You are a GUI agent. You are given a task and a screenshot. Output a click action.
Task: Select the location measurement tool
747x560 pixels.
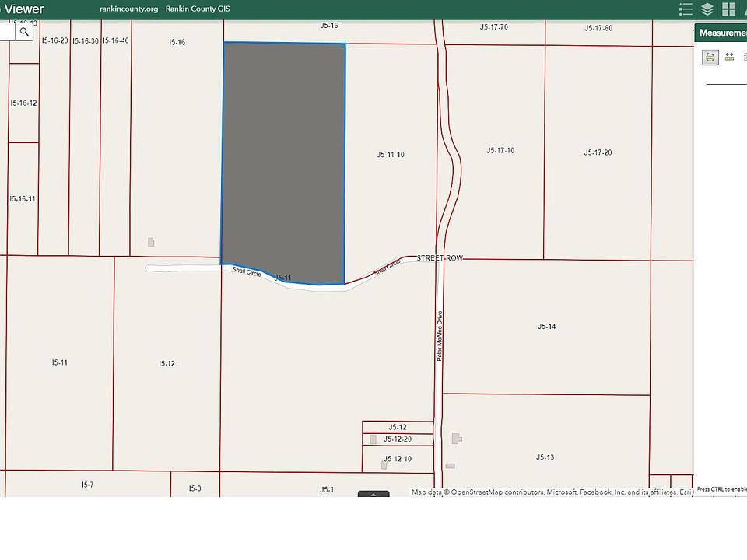pyautogui.click(x=745, y=57)
